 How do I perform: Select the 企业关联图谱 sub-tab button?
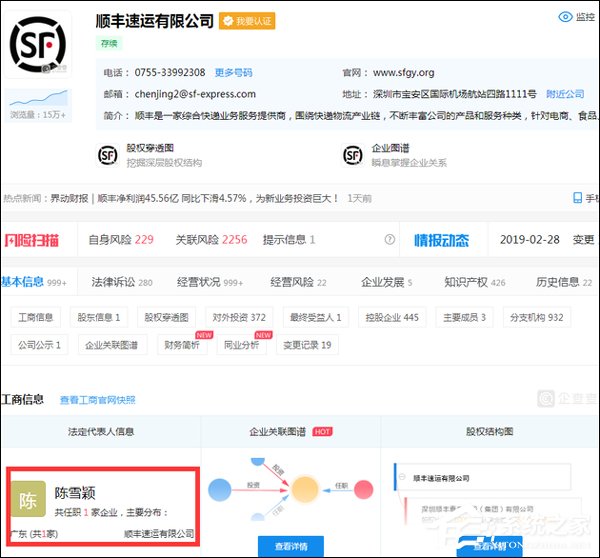(x=111, y=345)
